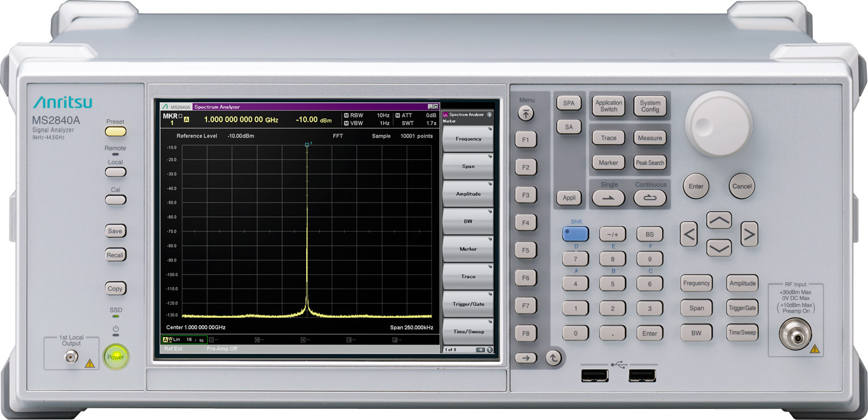Push the Cal key

[x=115, y=199]
